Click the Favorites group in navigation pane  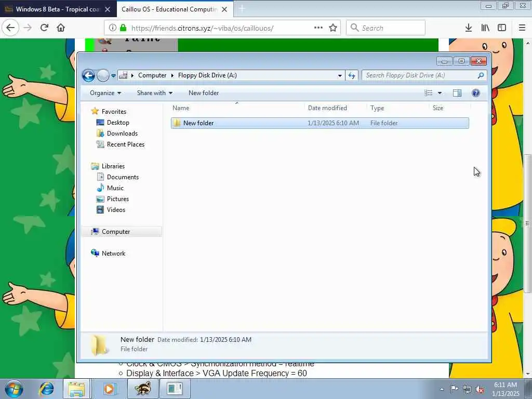click(x=114, y=112)
